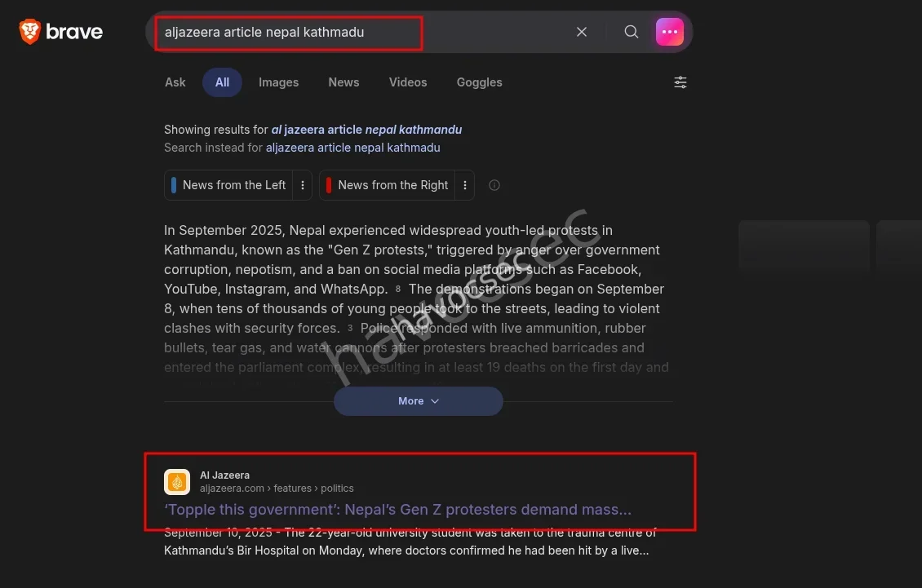
Task: Click the info icon beside news filters
Action: [x=494, y=185]
